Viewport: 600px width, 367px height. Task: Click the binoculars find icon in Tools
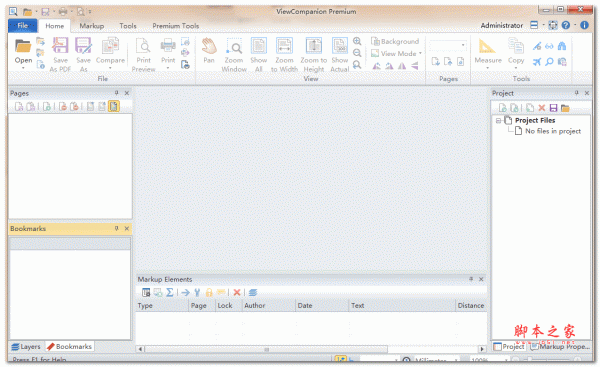pyautogui.click(x=562, y=46)
